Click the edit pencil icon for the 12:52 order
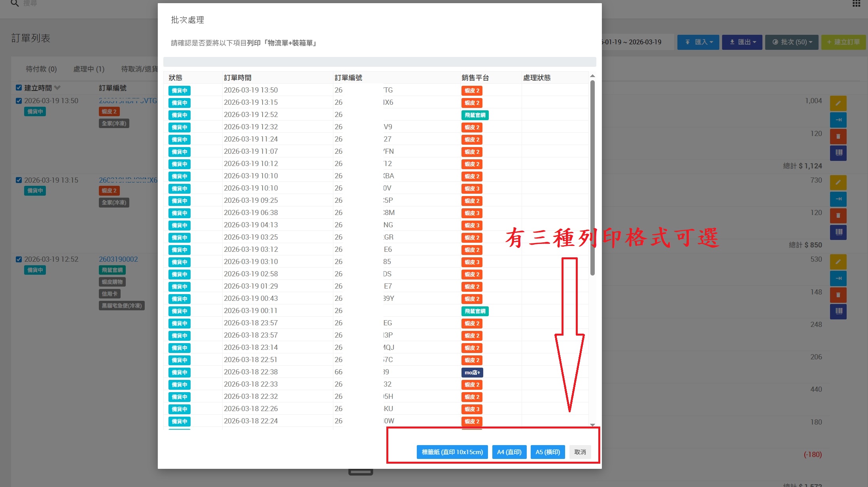Screen dimensions: 868x487 point(838,262)
